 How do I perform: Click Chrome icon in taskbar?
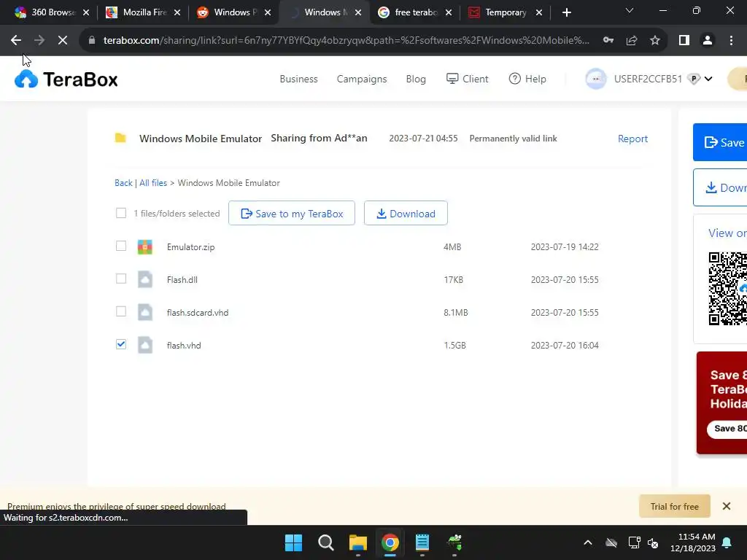click(x=390, y=542)
